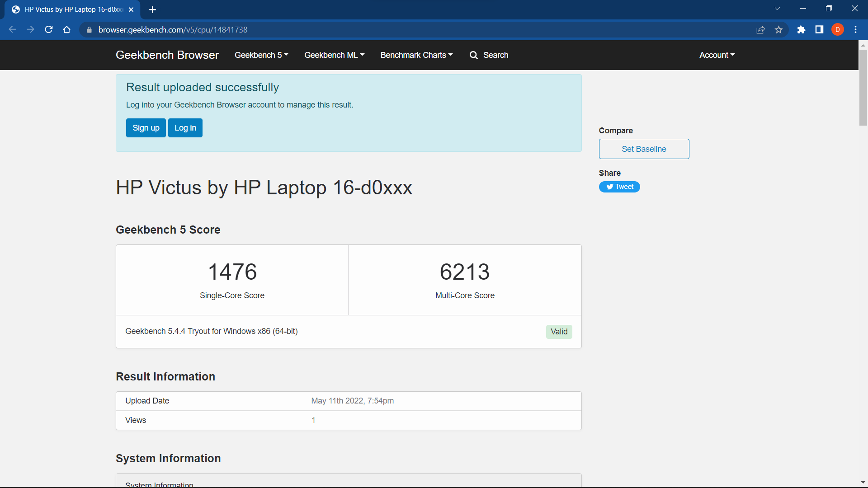The image size is (868, 488).
Task: Open the browser home page
Action: (x=67, y=29)
